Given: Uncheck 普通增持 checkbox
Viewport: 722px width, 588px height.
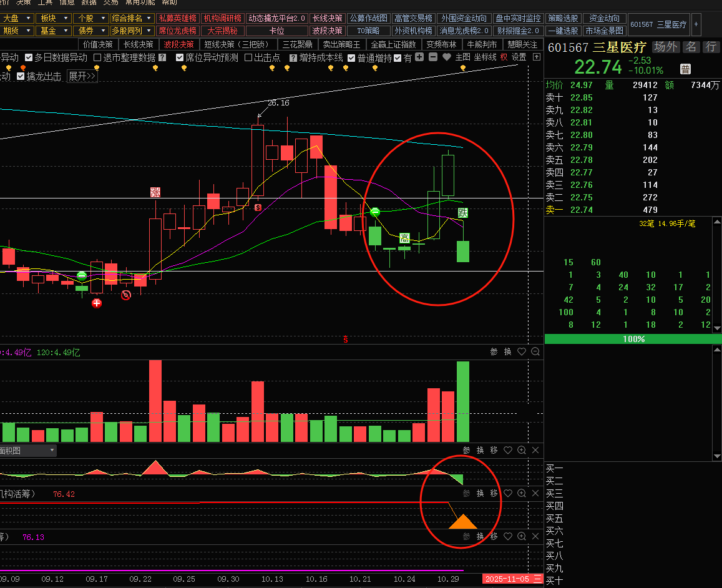Looking at the screenshot, I should click(351, 58).
